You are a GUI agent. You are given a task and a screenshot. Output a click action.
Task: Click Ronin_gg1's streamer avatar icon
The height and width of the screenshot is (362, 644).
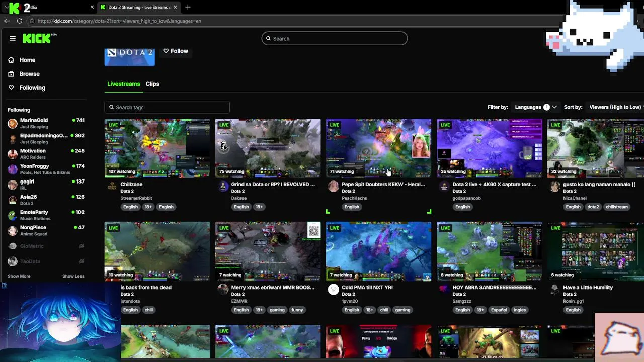[x=554, y=290]
